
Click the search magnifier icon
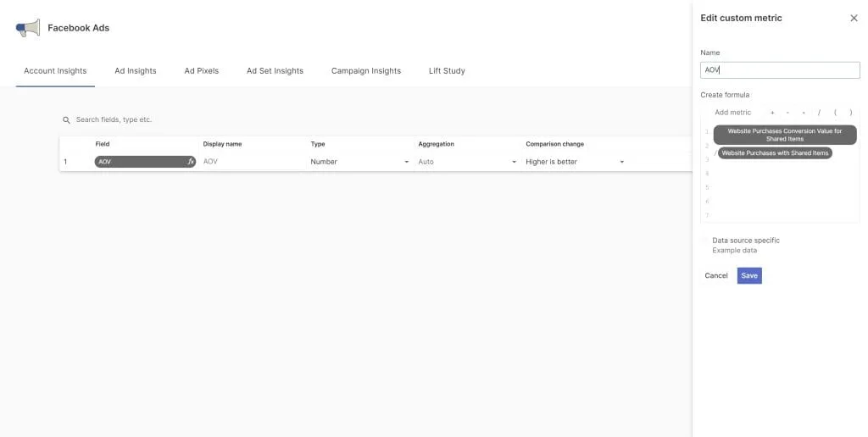coord(66,120)
